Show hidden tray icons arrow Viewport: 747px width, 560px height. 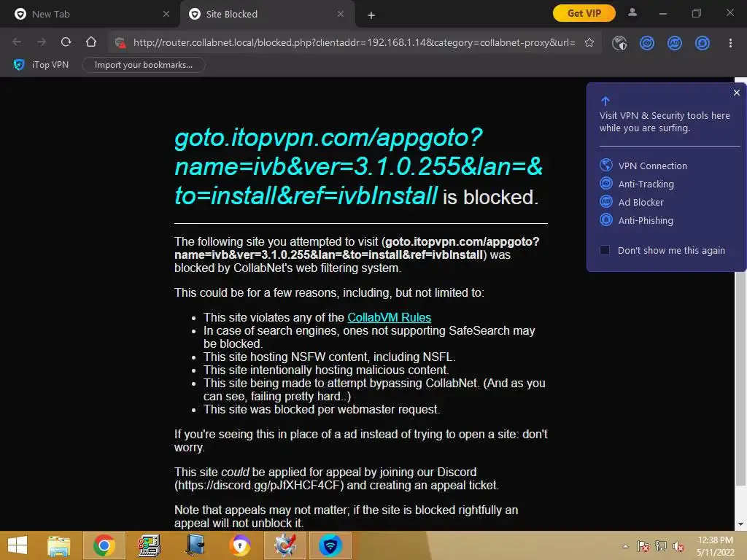[625, 546]
